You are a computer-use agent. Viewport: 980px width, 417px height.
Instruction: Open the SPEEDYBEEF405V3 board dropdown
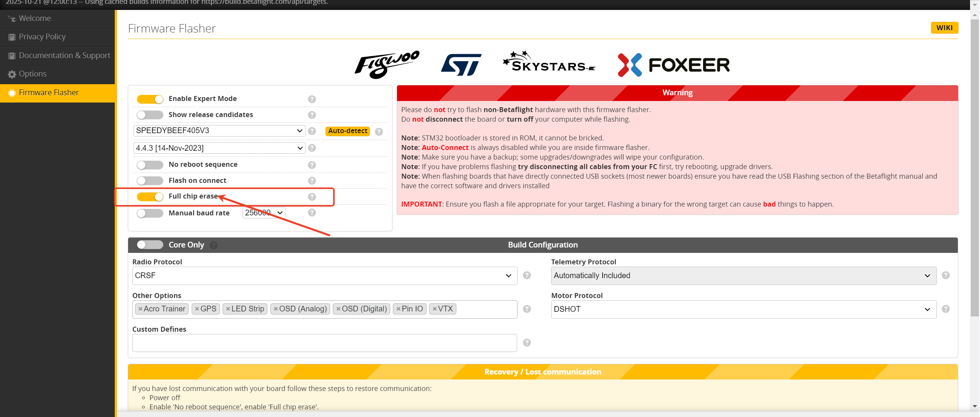tap(219, 131)
